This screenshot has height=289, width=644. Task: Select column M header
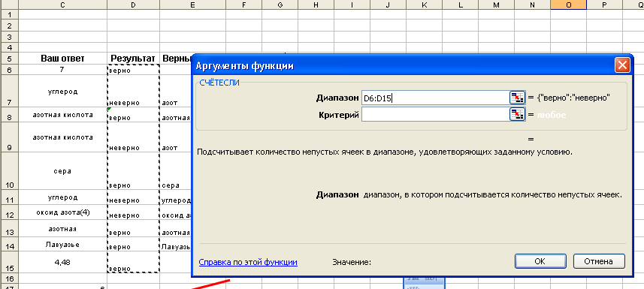click(497, 5)
